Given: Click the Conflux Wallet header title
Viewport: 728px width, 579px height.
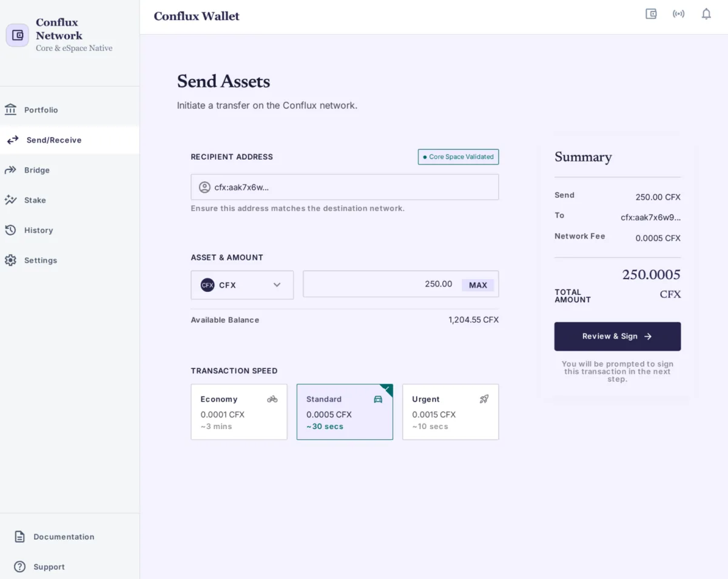Looking at the screenshot, I should tap(197, 16).
